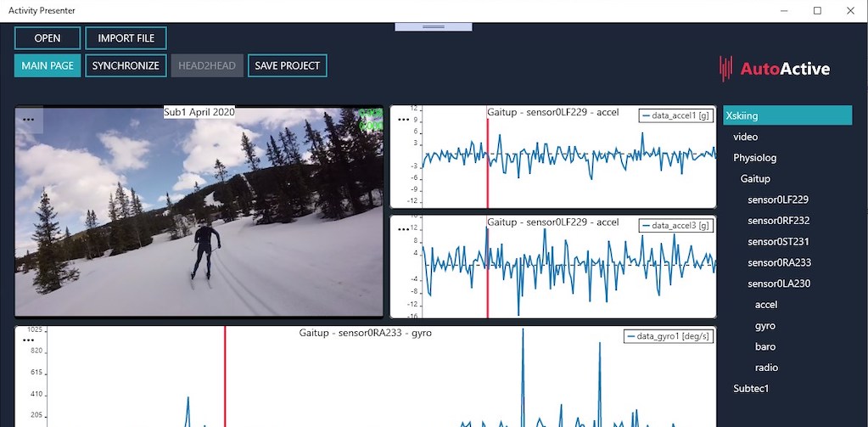
Task: Select the MAIN PAGE tab
Action: coord(48,65)
